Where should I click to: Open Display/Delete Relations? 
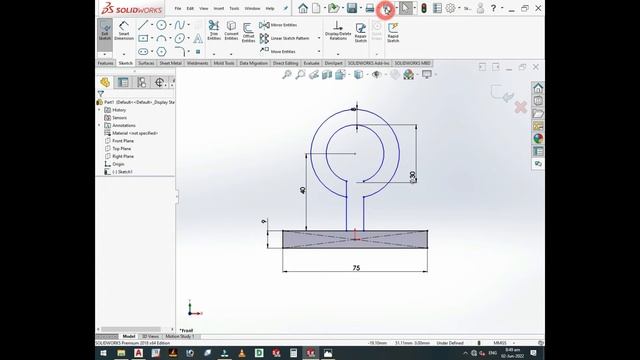338,31
